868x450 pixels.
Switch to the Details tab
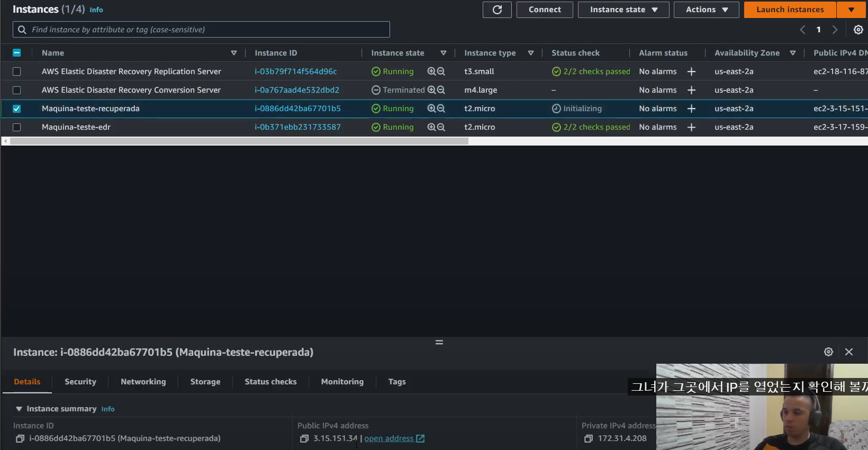coord(27,382)
